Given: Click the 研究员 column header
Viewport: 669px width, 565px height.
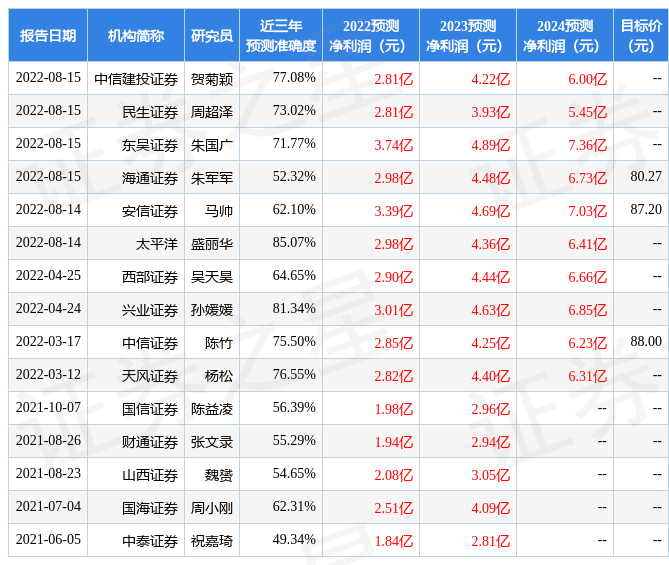Looking at the screenshot, I should point(212,35).
